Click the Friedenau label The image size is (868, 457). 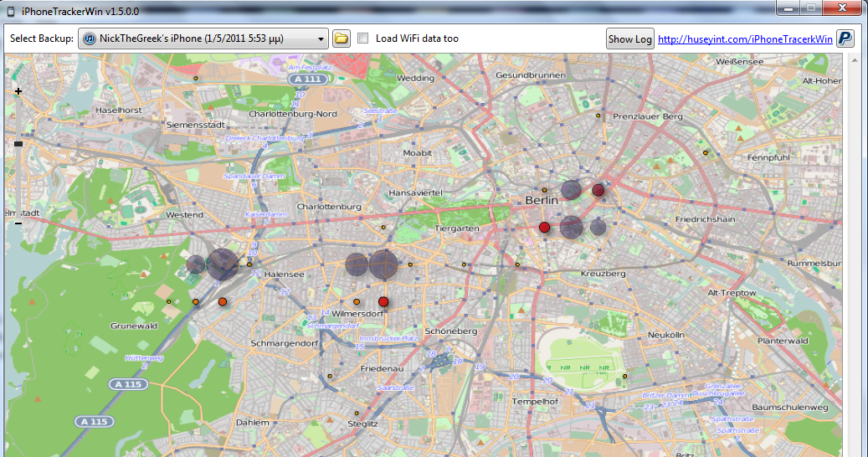coord(382,368)
